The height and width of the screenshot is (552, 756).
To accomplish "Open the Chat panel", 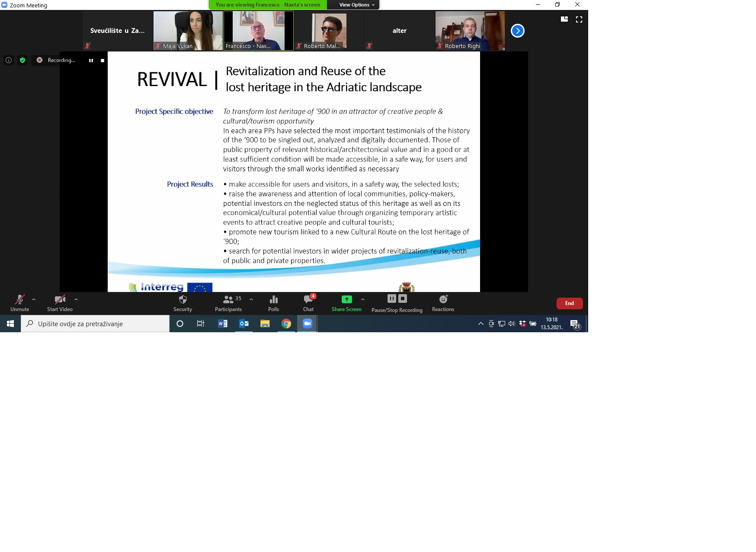I will (308, 303).
